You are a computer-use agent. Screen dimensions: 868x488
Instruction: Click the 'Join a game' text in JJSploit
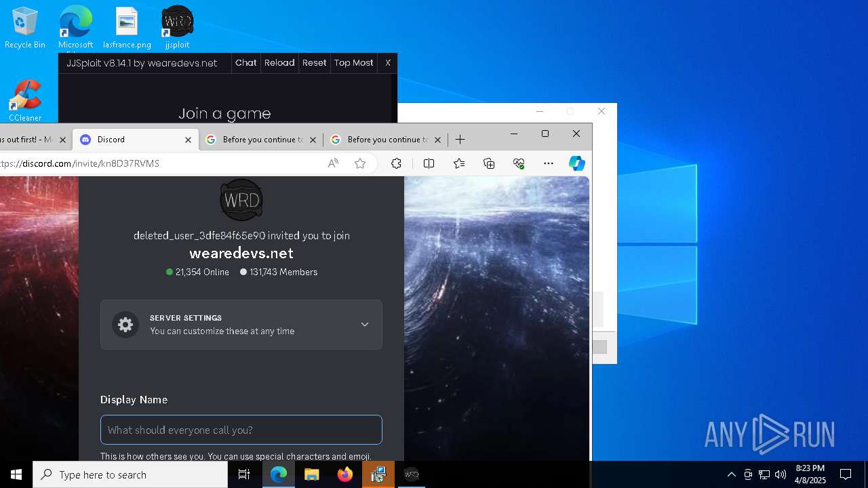(224, 113)
